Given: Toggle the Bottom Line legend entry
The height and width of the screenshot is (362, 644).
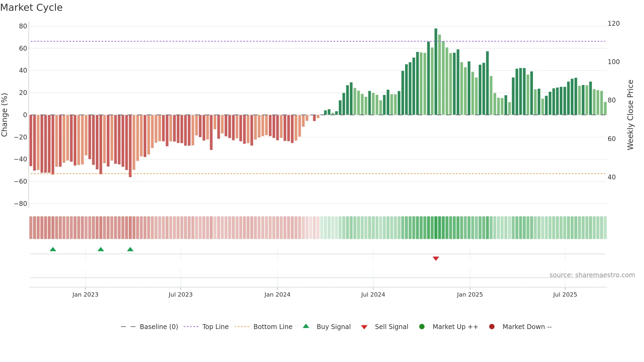Looking at the screenshot, I should (264, 327).
